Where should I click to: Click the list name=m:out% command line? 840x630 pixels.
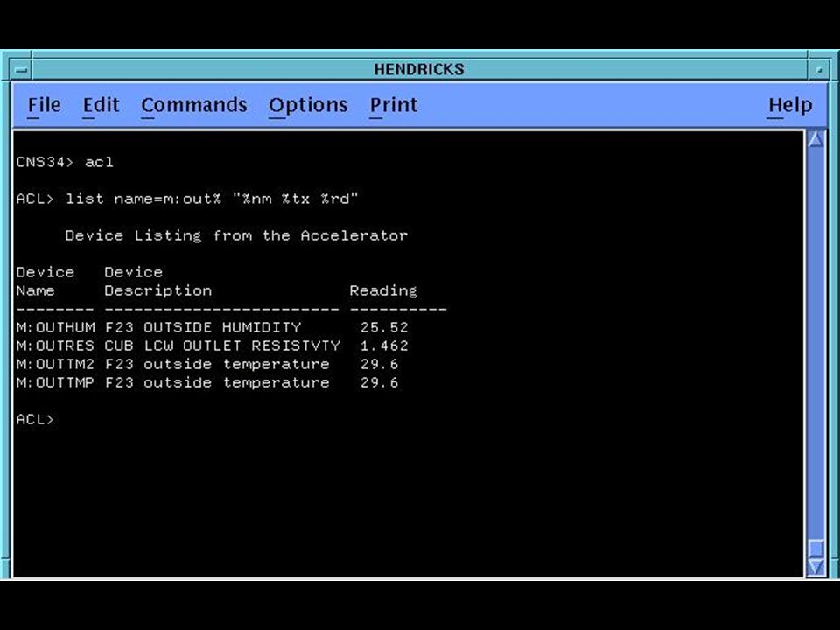pyautogui.click(x=187, y=199)
